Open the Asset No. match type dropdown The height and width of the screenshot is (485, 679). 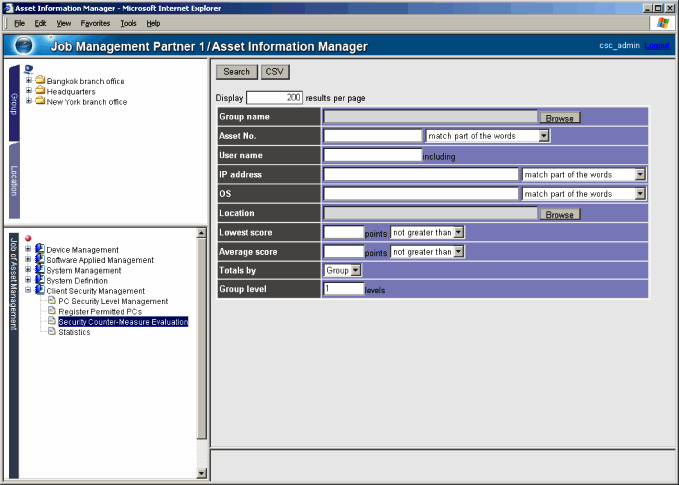click(x=543, y=136)
